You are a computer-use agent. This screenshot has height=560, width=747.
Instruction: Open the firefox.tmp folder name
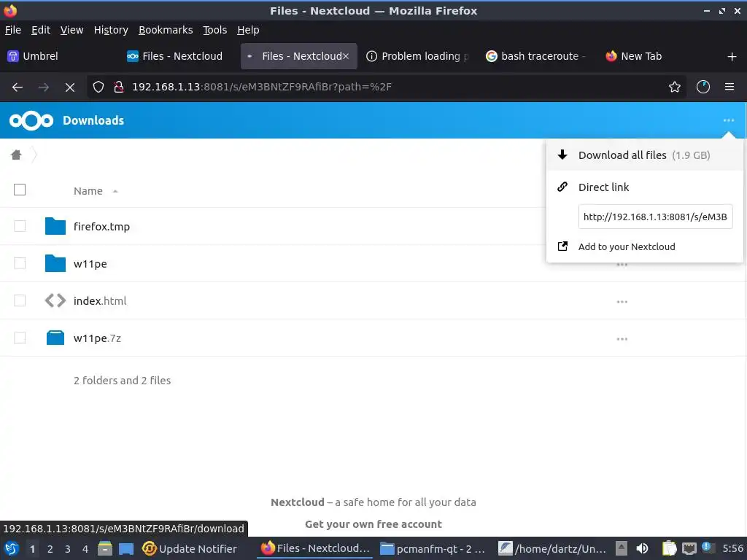coord(101,227)
